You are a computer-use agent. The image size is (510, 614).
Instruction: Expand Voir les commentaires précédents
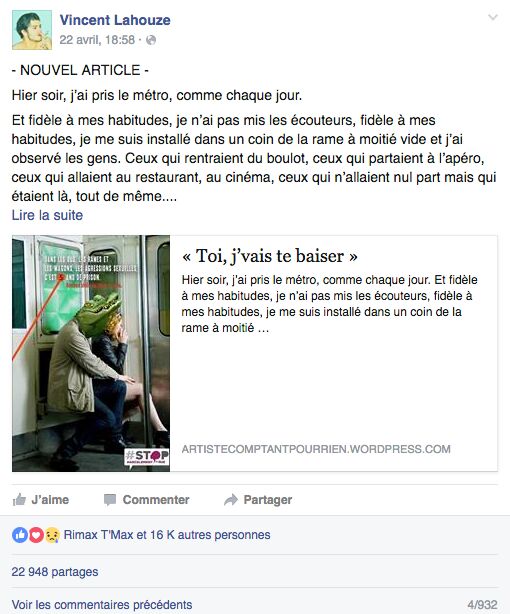click(x=102, y=604)
